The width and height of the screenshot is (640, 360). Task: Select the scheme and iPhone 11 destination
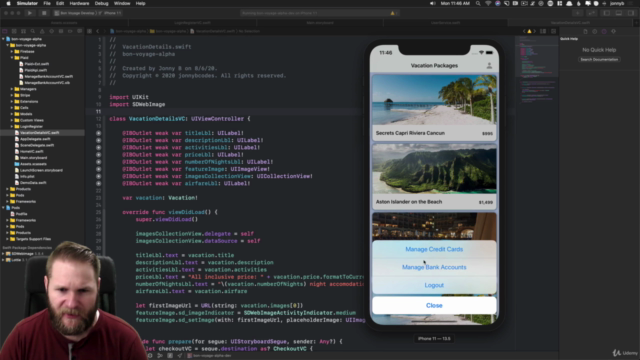click(x=88, y=13)
